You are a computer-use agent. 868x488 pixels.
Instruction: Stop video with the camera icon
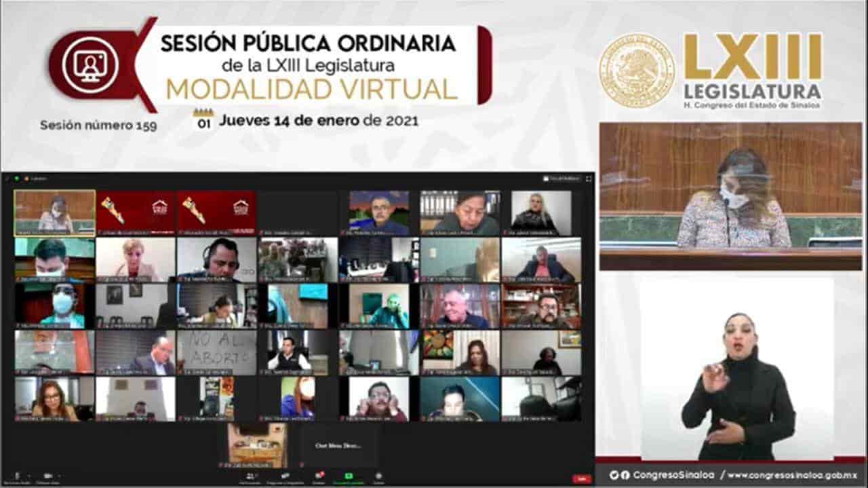(47, 476)
